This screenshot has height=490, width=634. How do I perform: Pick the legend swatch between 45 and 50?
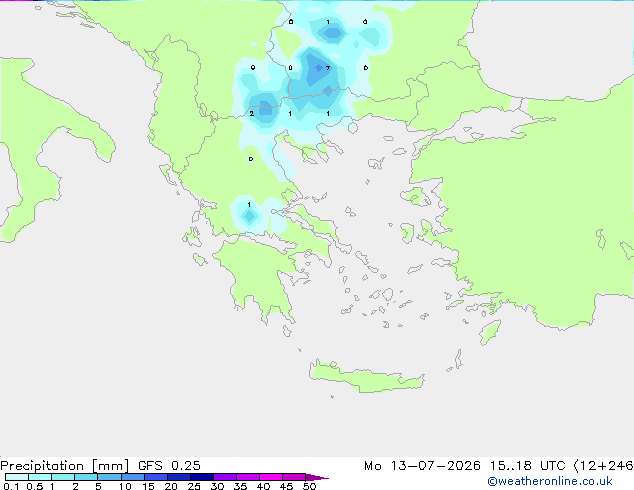tap(294, 477)
